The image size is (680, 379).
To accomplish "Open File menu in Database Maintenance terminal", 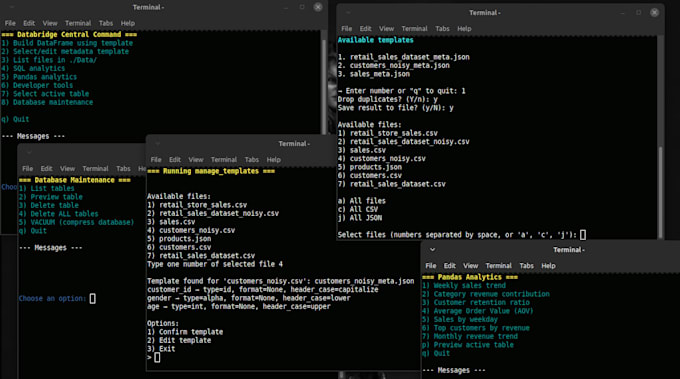I will (27, 168).
